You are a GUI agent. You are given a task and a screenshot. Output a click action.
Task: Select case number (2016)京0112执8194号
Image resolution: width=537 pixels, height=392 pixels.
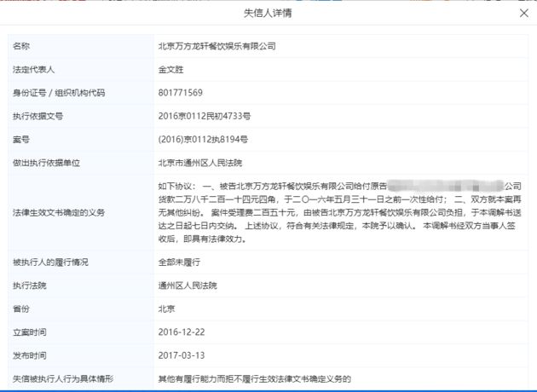(x=203, y=140)
